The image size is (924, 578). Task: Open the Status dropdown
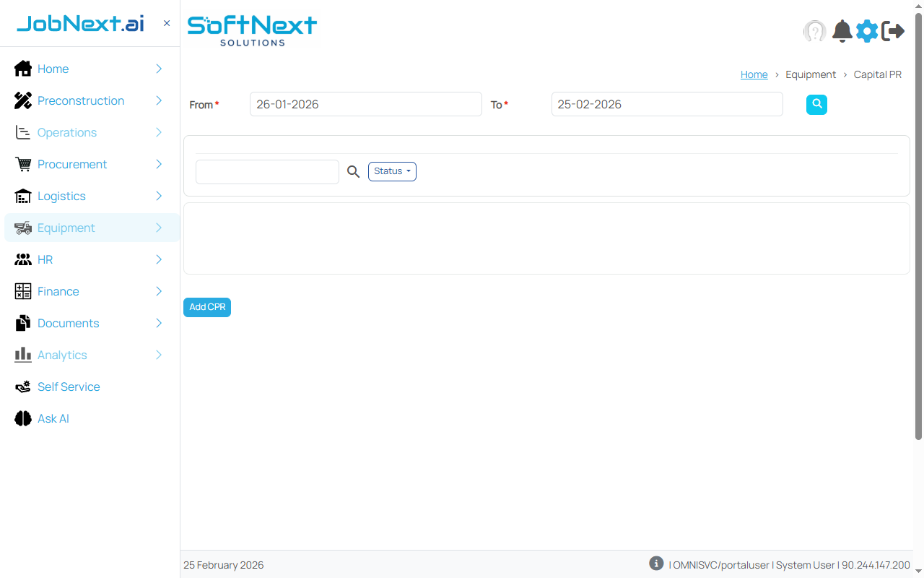click(x=392, y=171)
